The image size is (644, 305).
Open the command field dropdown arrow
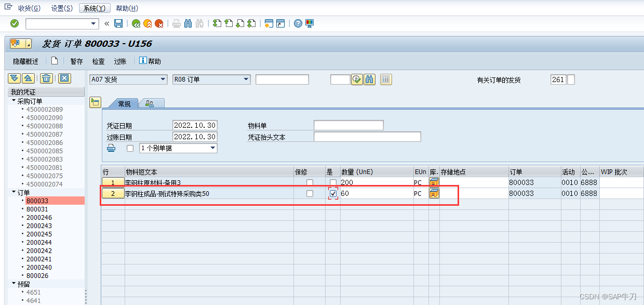pyautogui.click(x=94, y=23)
